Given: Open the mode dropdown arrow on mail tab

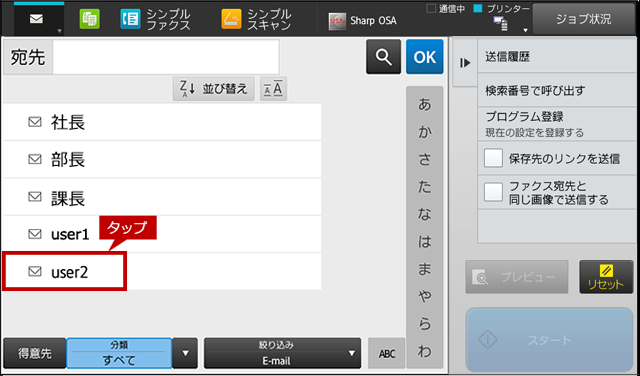Looking at the screenshot, I should pyautogui.click(x=60, y=31).
